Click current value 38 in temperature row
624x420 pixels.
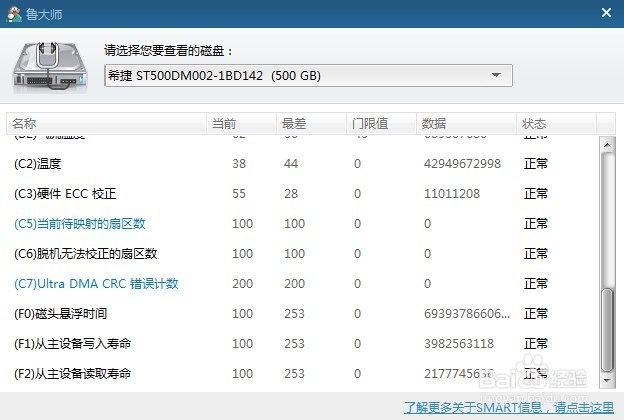[x=239, y=164]
